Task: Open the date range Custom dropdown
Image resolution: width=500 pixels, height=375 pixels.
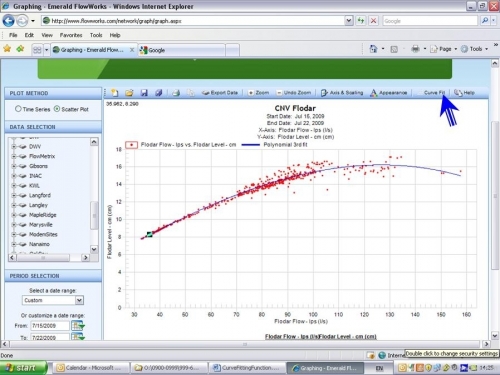Action: 53,300
